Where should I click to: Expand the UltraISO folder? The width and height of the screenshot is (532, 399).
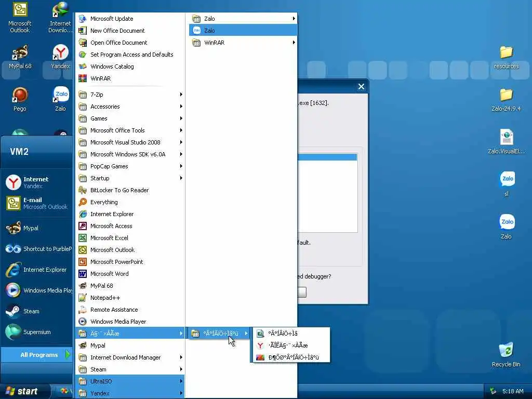click(129, 381)
